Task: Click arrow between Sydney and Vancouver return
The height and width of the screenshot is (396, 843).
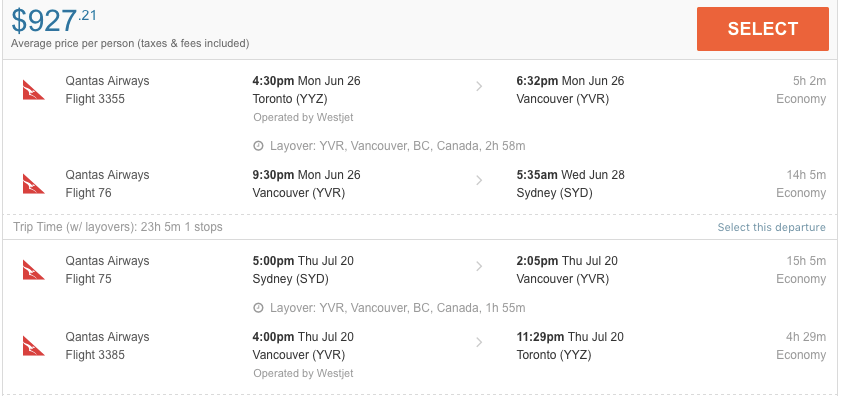Action: 479,267
